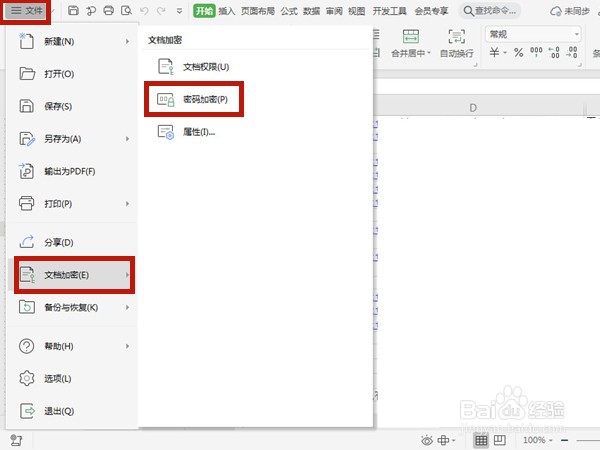Choose 退出(Q) to exit
600x450 pixels.
(72, 411)
